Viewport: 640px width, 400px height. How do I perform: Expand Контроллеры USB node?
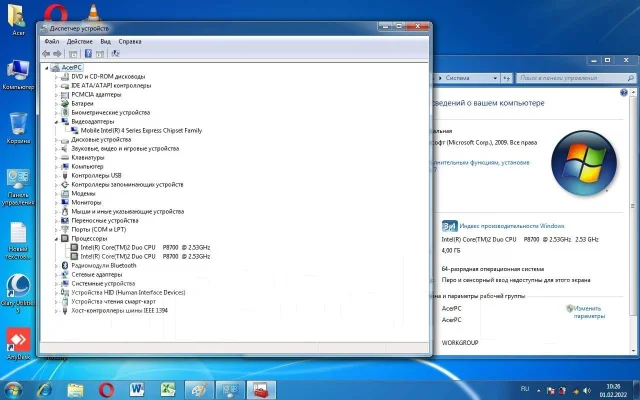click(x=56, y=176)
